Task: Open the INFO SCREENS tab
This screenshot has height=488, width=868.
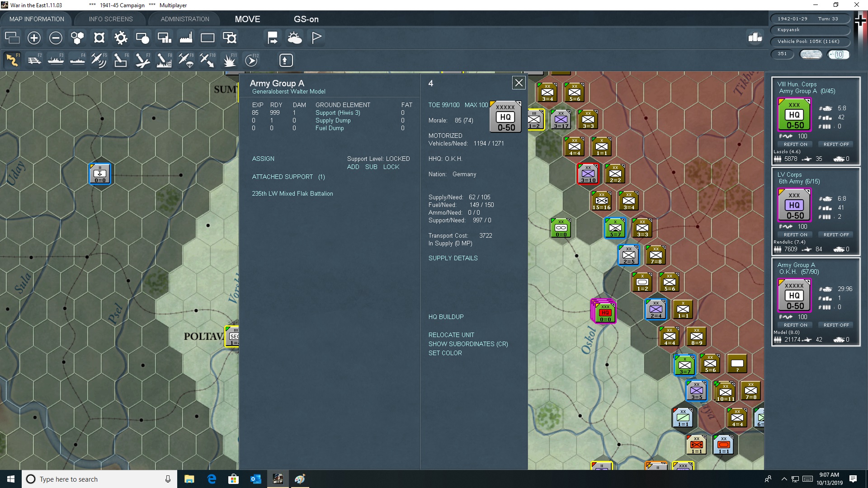Action: pyautogui.click(x=111, y=19)
